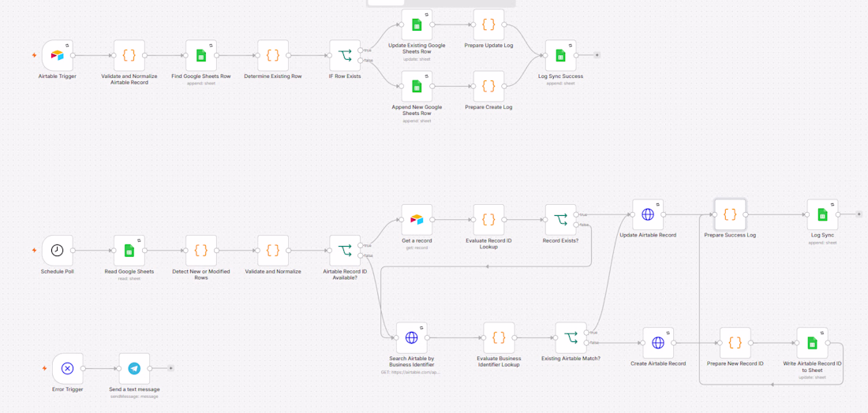Add node after Log Sync plus button

pyautogui.click(x=859, y=214)
